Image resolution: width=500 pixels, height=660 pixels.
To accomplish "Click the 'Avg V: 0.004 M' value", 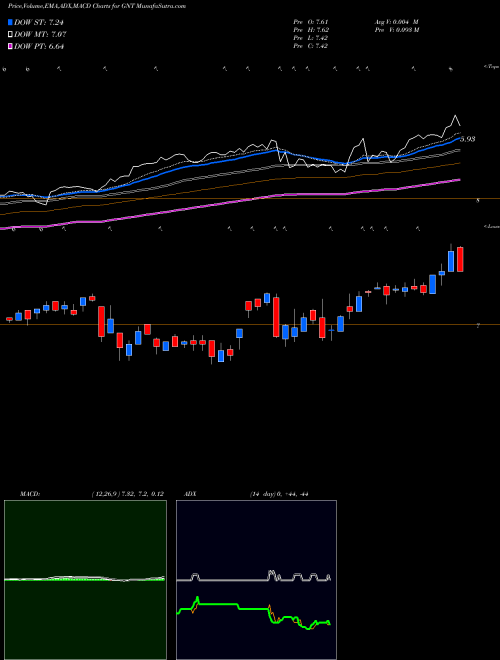I will (x=396, y=22).
